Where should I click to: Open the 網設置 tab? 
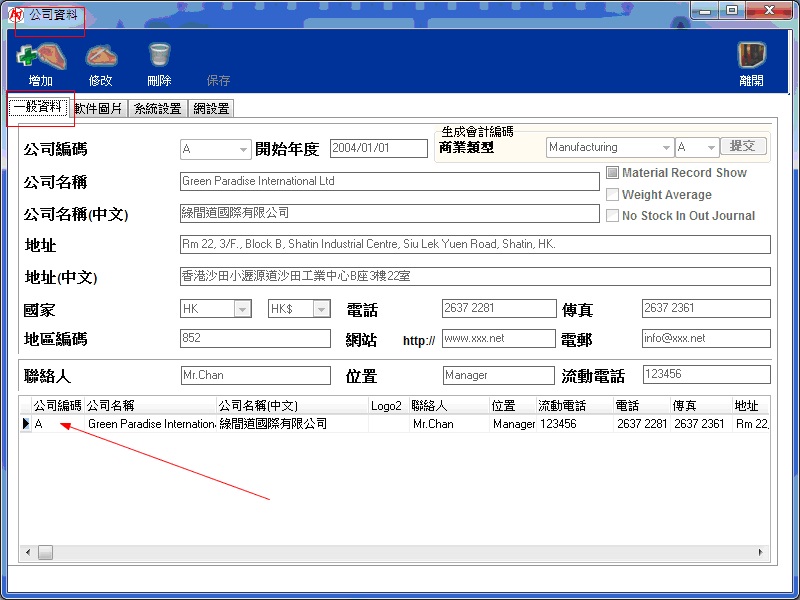[211, 108]
